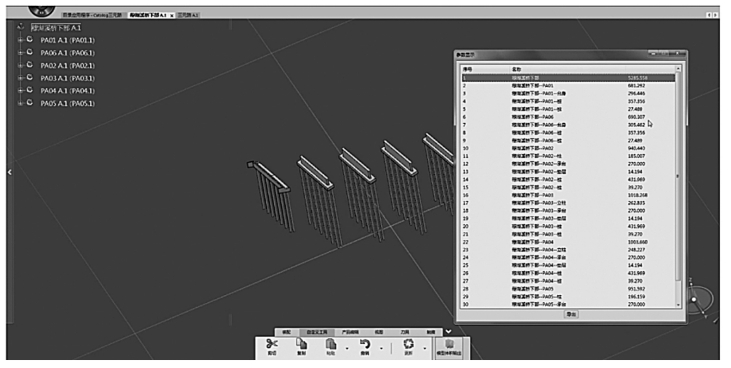
Task: Switch to the second highlighted action bar tab
Action: click(x=317, y=332)
